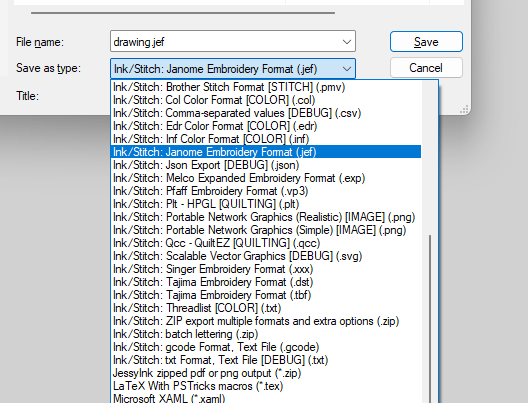
Task: Choose ZIP export multiple formats (.zip)
Action: tap(266, 321)
